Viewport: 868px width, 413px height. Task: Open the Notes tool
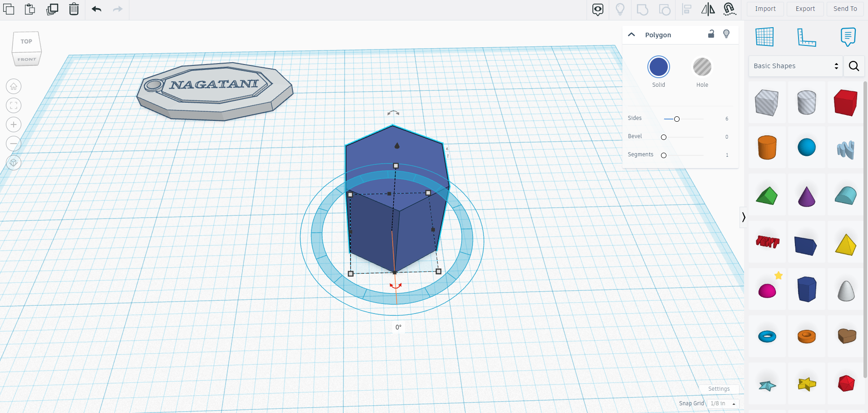pos(848,36)
